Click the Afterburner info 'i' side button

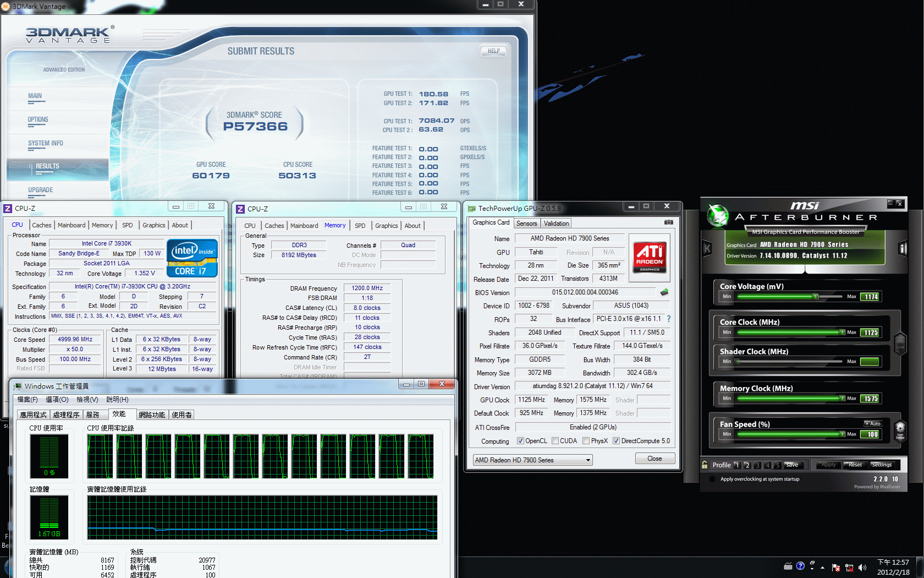(x=902, y=249)
